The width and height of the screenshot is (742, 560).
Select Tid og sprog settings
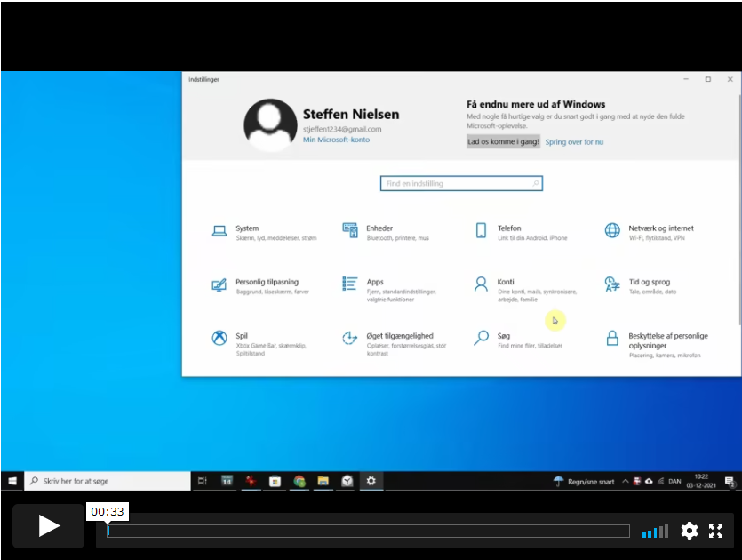tap(650, 283)
